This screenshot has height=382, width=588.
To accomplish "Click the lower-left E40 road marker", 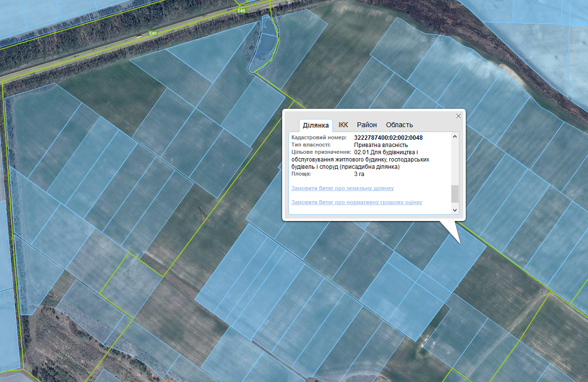I will point(153,33).
